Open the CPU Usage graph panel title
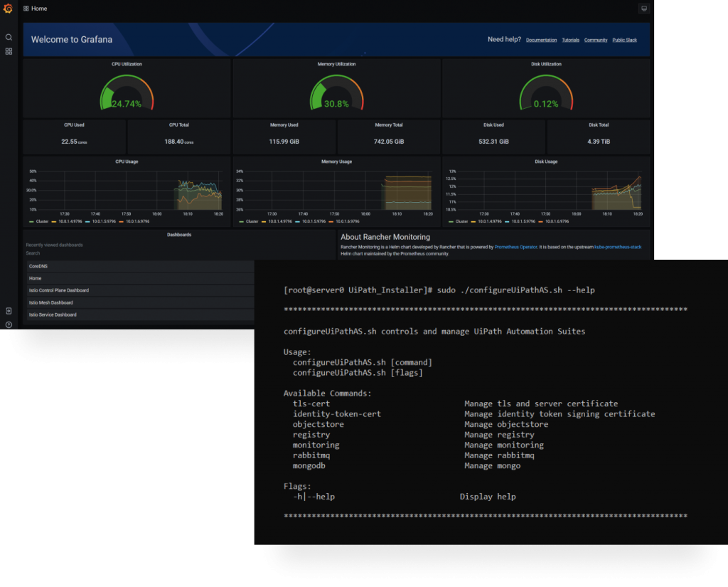 click(x=127, y=162)
